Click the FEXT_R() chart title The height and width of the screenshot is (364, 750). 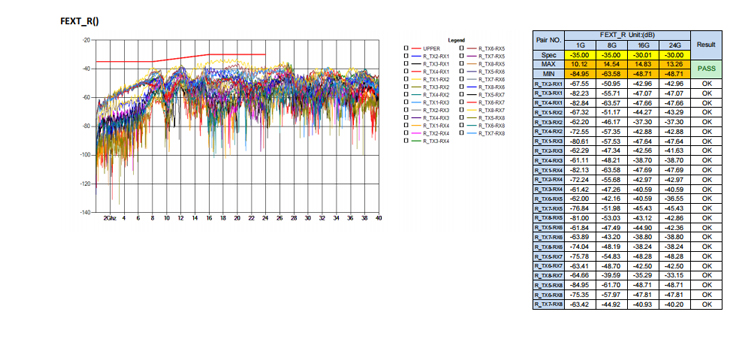[x=79, y=21]
